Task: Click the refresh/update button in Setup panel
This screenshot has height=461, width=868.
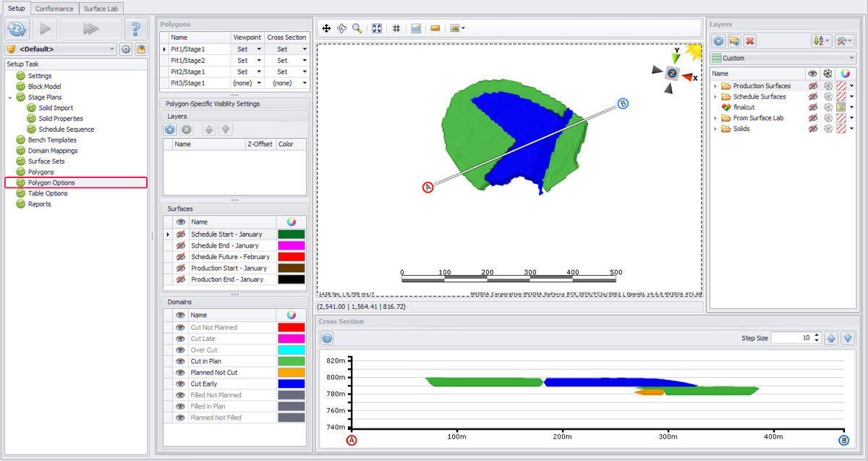Action: 17,29
